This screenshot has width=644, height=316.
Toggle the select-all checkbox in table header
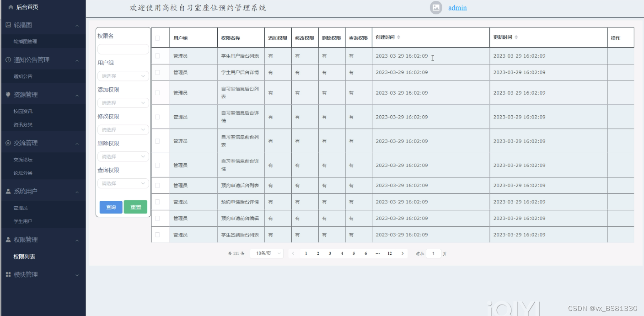click(157, 38)
